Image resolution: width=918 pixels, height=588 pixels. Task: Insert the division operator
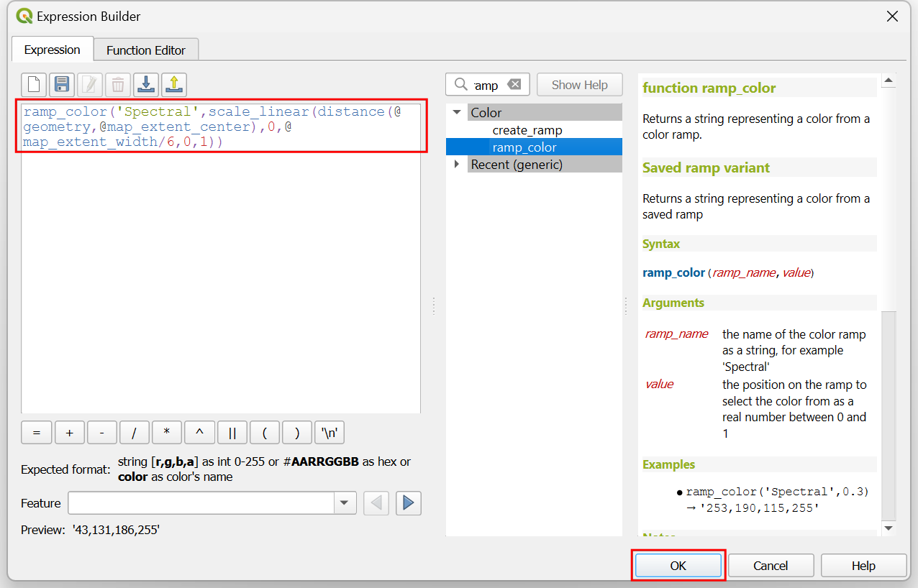pyautogui.click(x=135, y=433)
